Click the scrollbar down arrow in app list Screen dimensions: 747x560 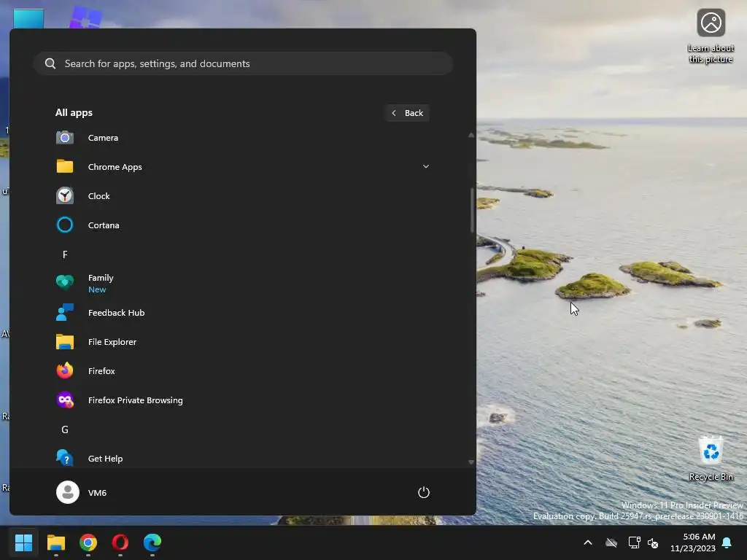pos(471,462)
